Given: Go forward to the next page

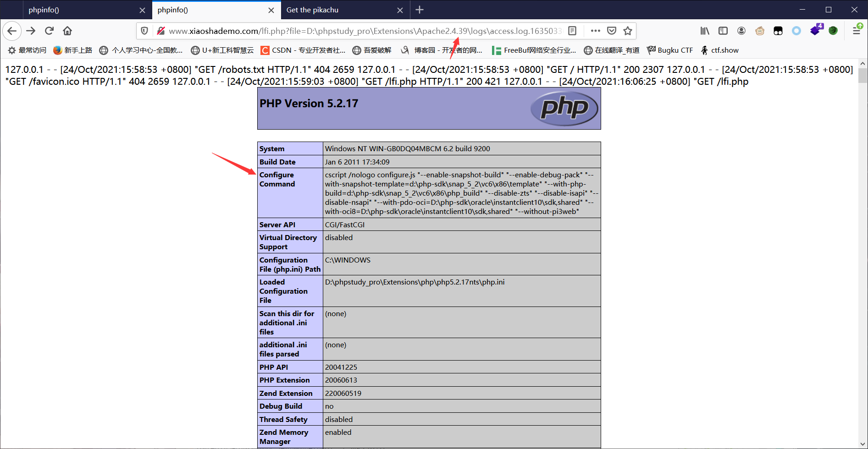Looking at the screenshot, I should [31, 31].
